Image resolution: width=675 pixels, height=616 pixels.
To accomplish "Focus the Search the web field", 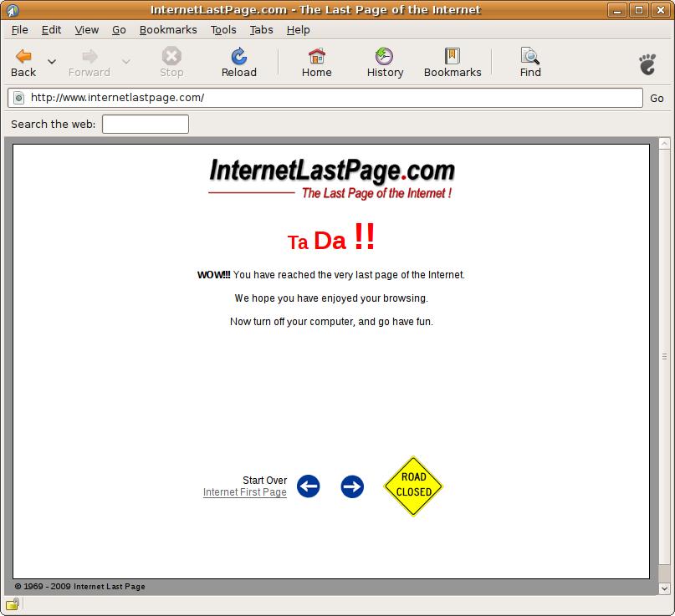I will click(x=145, y=124).
